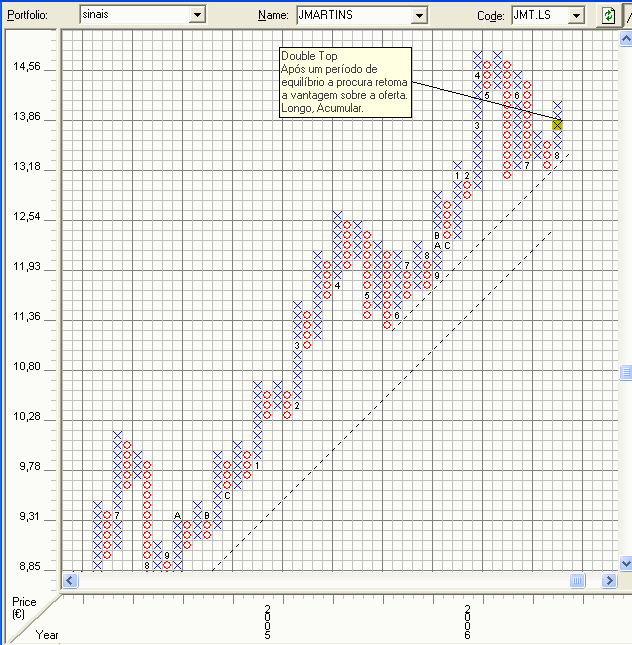Click the Price (€) axis title

click(24, 608)
